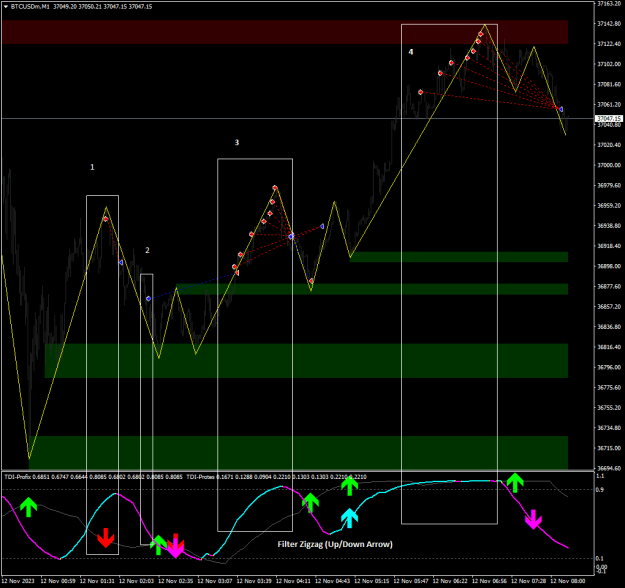This screenshot has width=625, height=588.
Task: Click time axis label 12 Nov 02:03
Action: (x=136, y=581)
